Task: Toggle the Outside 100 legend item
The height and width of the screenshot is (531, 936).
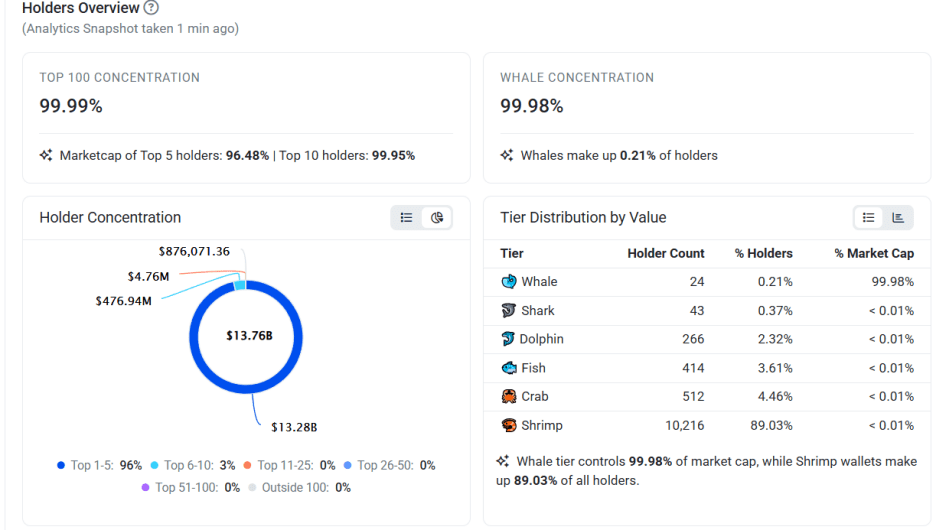Action: (298, 488)
